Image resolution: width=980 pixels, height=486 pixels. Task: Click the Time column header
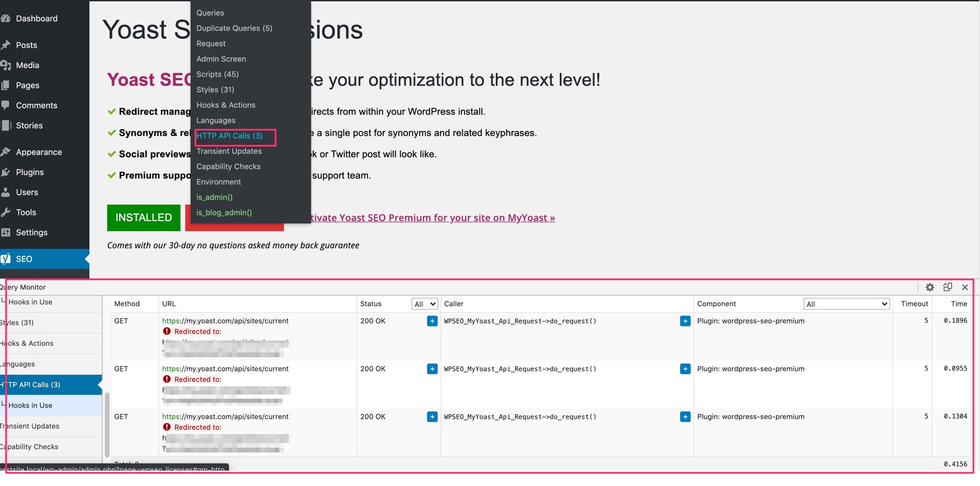coord(959,304)
